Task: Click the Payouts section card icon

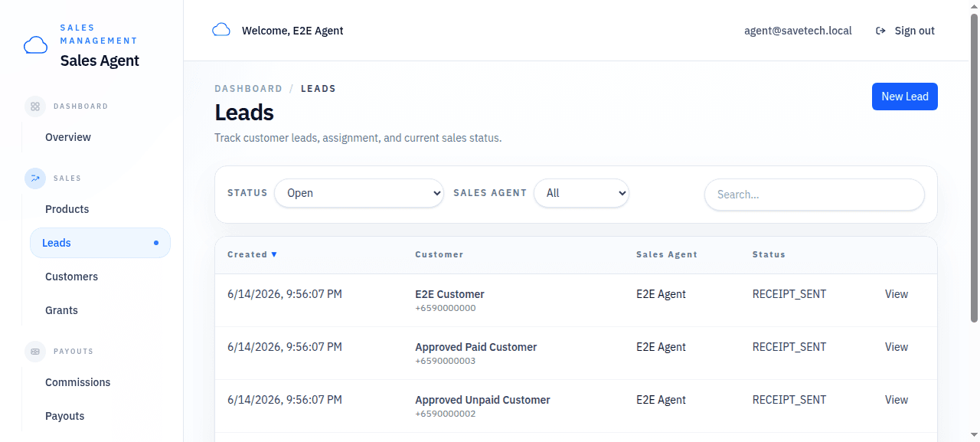Action: (x=35, y=352)
